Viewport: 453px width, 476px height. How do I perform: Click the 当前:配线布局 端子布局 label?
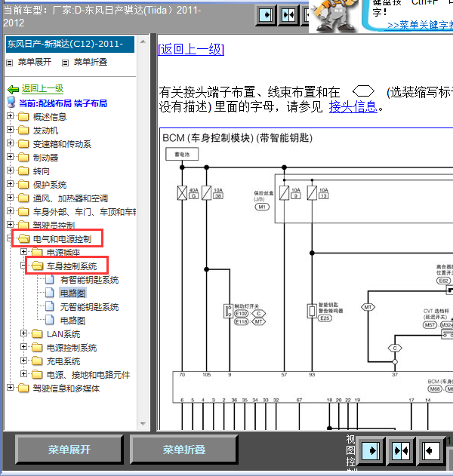pos(63,103)
